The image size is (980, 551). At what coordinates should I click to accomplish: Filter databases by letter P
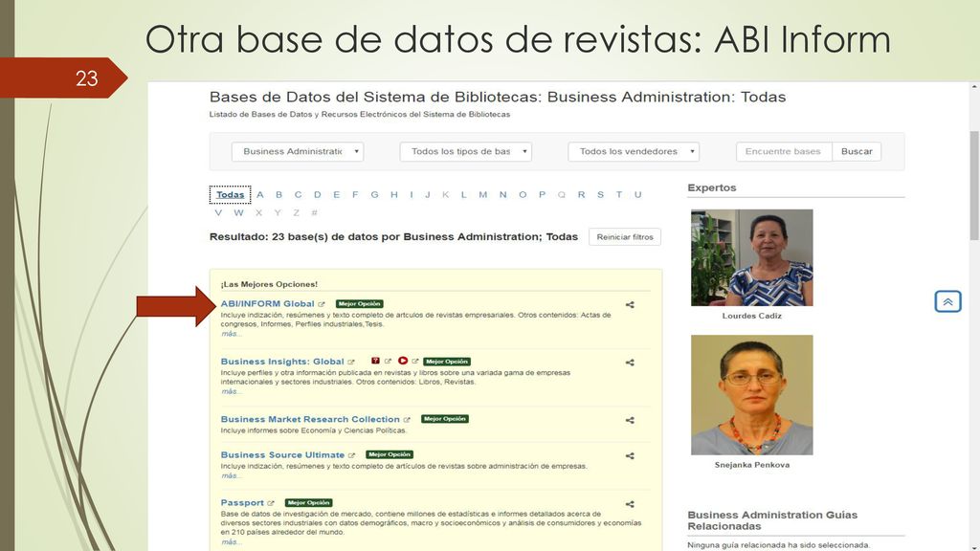(x=542, y=195)
